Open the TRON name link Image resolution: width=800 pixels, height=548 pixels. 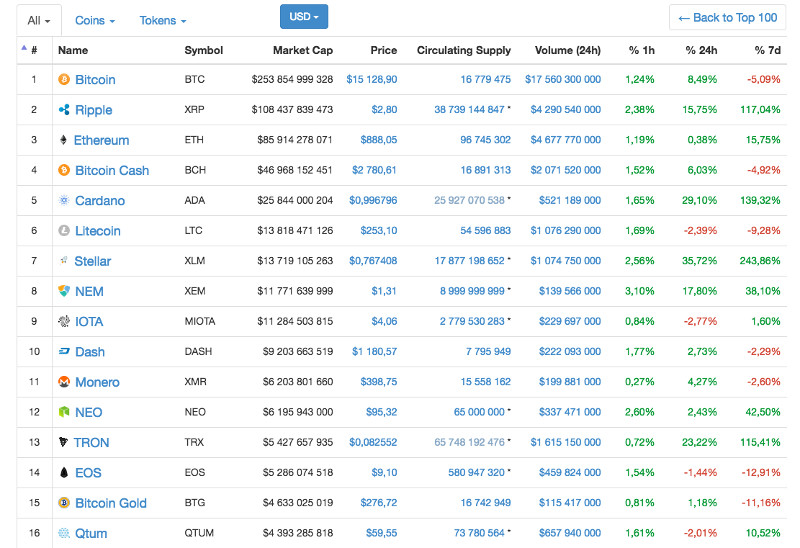coord(91,442)
